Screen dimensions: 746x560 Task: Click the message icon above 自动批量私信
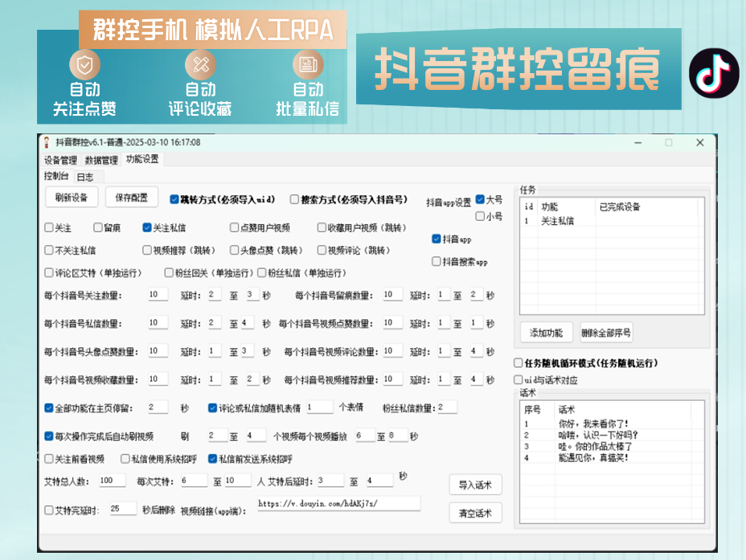click(308, 64)
